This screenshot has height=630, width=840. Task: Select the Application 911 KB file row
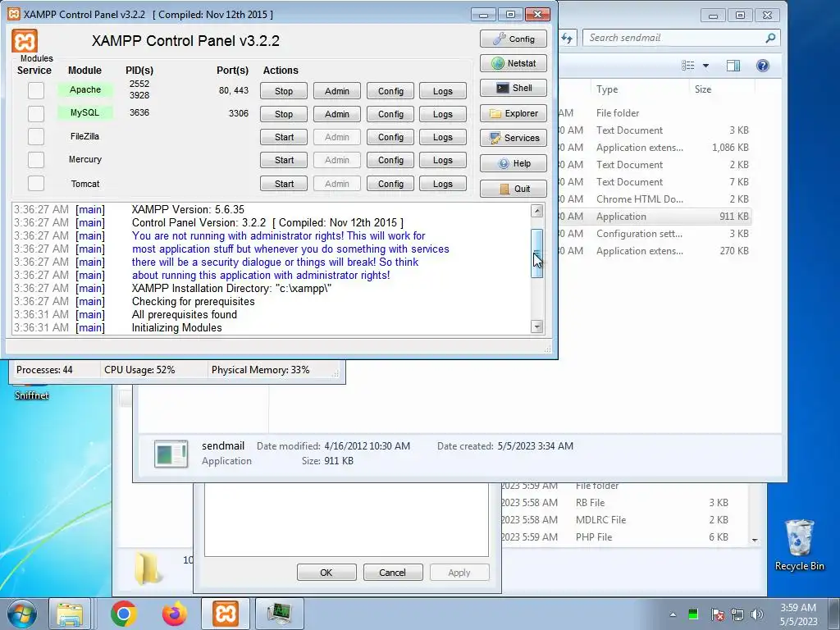tap(654, 217)
